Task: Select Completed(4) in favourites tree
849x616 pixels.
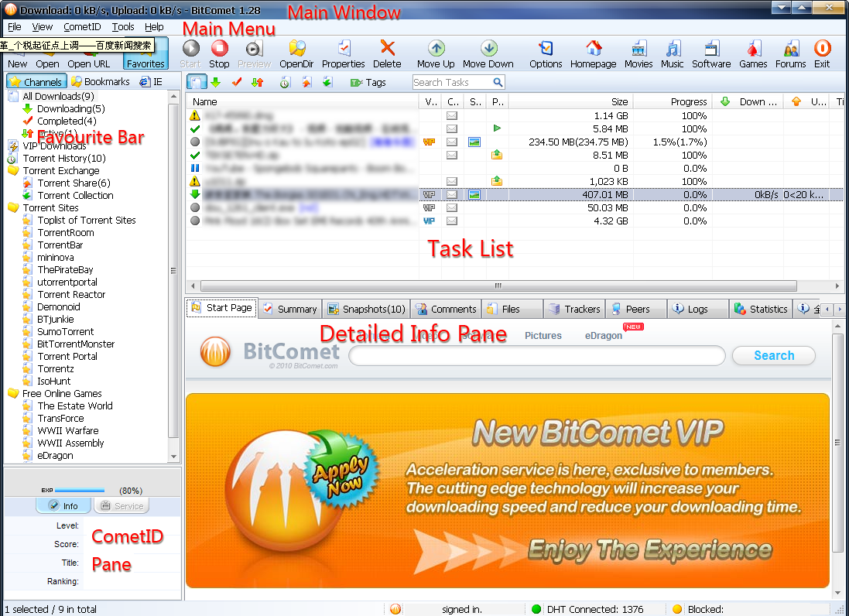Action: tap(67, 121)
